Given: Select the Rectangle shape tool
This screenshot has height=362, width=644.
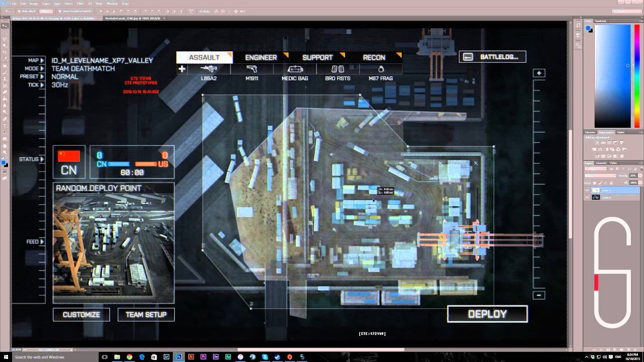Looking at the screenshot, I should [5, 138].
